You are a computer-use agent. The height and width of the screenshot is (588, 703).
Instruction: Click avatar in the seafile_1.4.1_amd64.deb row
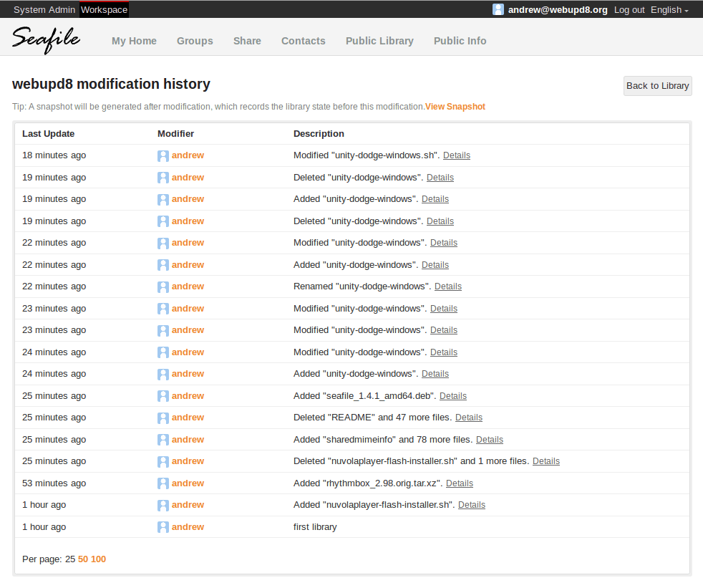[x=163, y=396]
